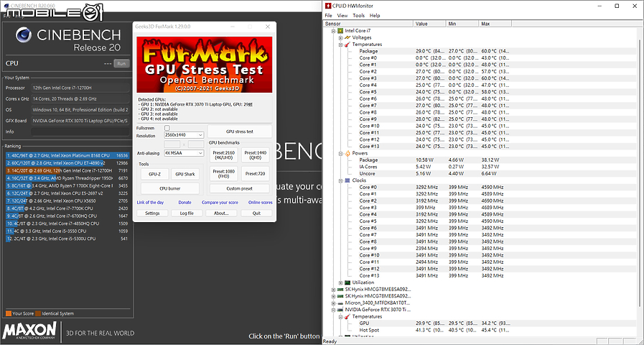644x345 pixels.
Task: Open the Resolution dropdown in FurMark
Action: coord(184,135)
